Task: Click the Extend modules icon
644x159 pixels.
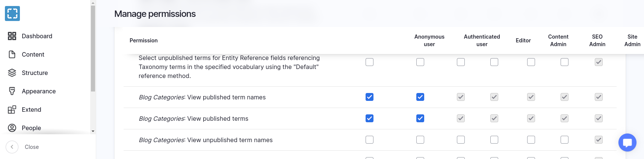Action: [12, 109]
